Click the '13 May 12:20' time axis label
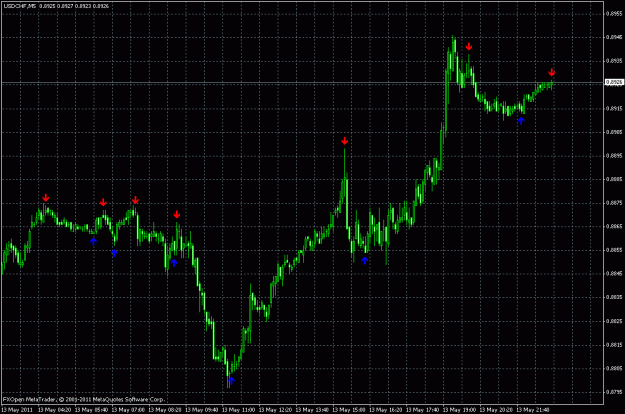The height and width of the screenshot is (414, 625). pos(275,410)
